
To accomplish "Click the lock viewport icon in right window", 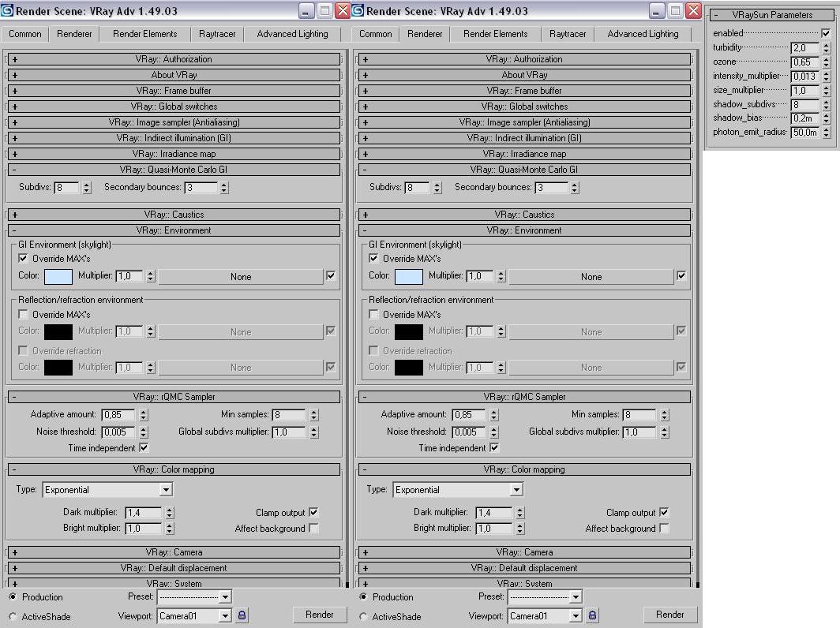I will (592, 615).
